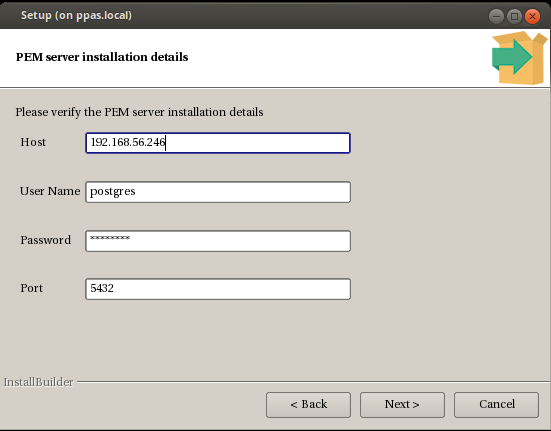Go to the next setup step
Image resolution: width=551 pixels, height=431 pixels.
pos(402,405)
